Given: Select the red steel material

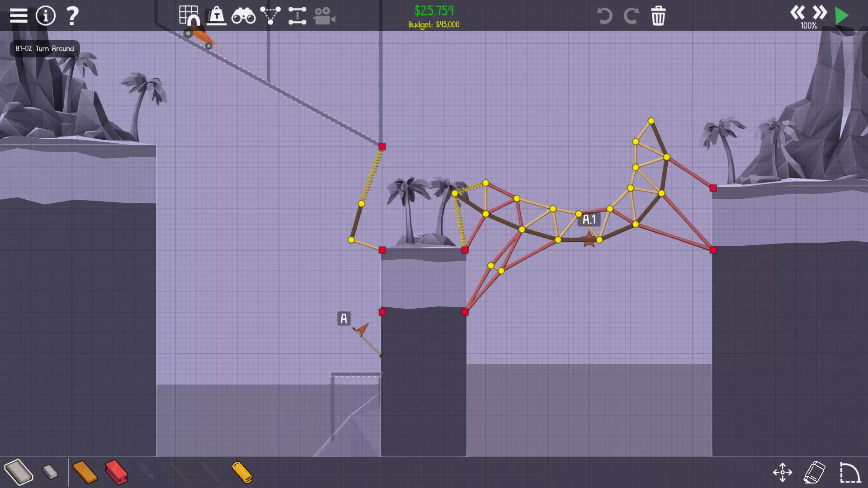Looking at the screenshot, I should coord(116,472).
